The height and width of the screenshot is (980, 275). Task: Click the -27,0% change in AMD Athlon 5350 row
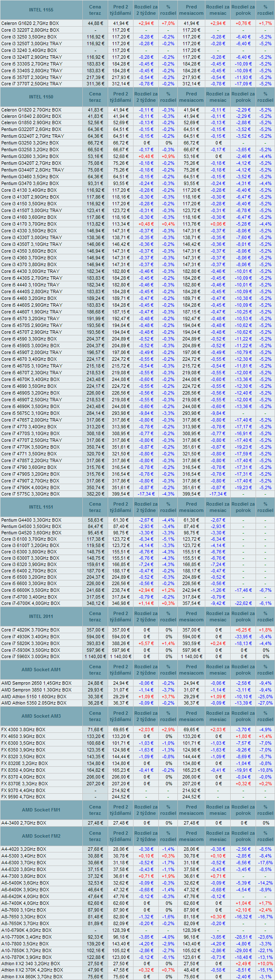click(x=266, y=703)
